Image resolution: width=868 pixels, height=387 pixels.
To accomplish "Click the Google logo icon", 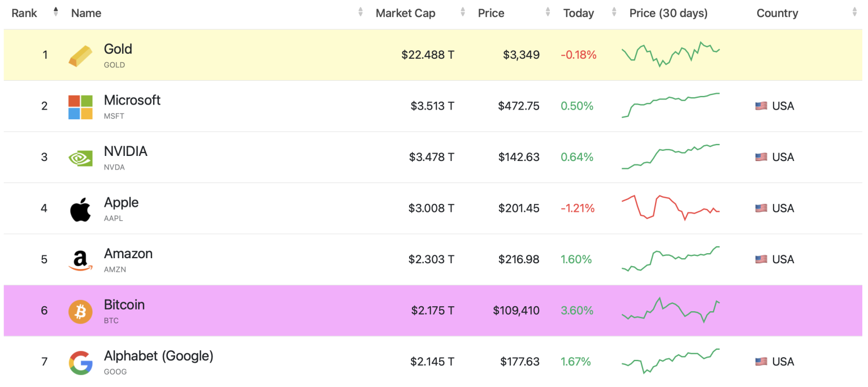I will tap(80, 363).
